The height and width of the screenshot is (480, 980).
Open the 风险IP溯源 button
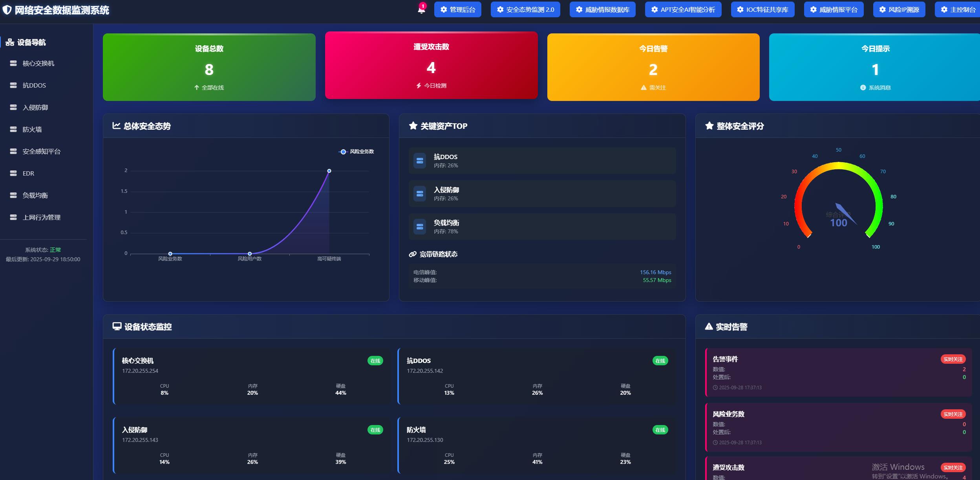pos(899,9)
